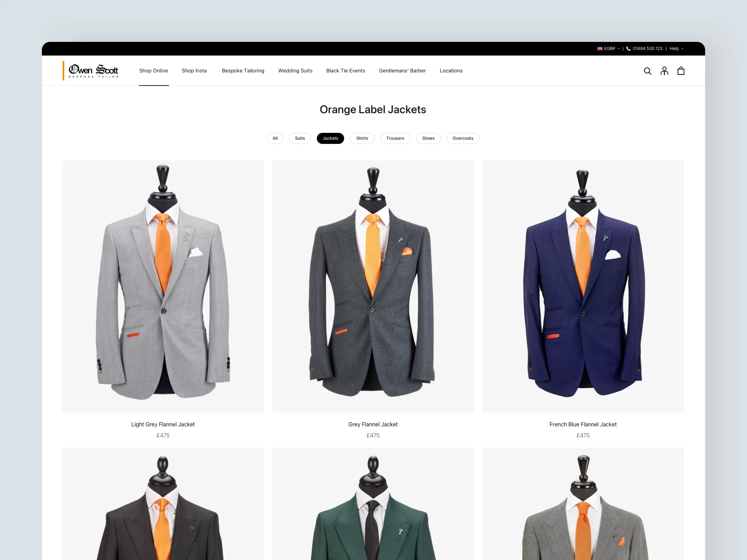
Task: Open the Shop Insta menu item
Action: point(194,71)
